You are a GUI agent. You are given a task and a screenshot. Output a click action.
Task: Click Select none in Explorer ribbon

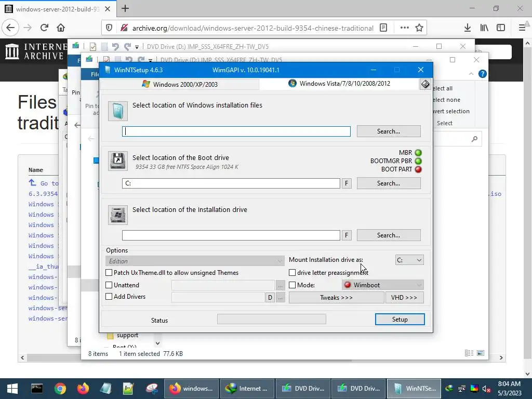click(447, 100)
